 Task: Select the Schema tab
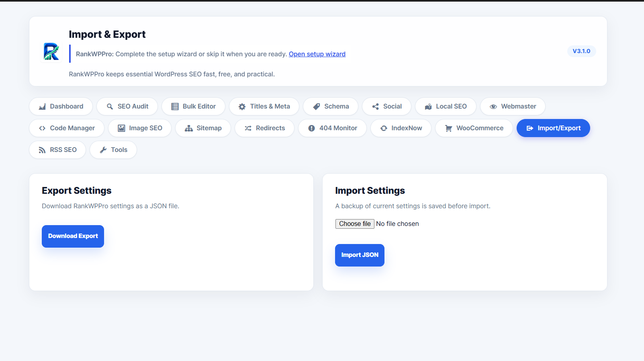[x=331, y=107]
